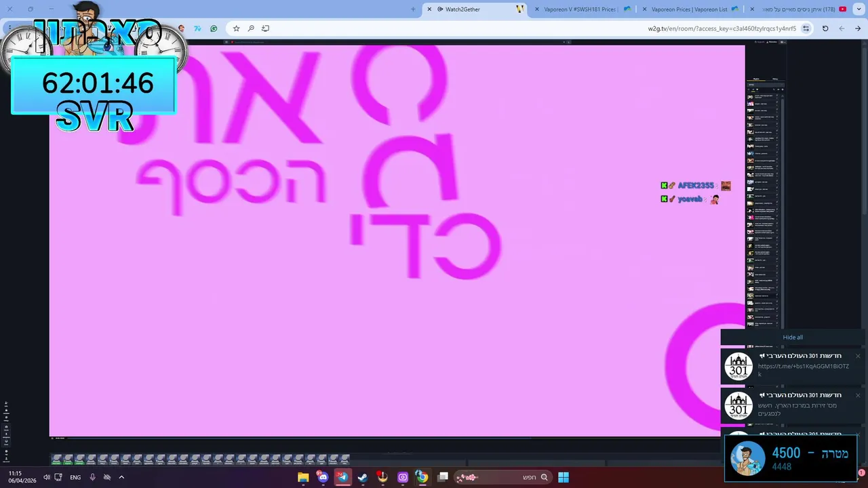Open the purple camera app on taskbar
The image size is (868, 488).
click(403, 477)
